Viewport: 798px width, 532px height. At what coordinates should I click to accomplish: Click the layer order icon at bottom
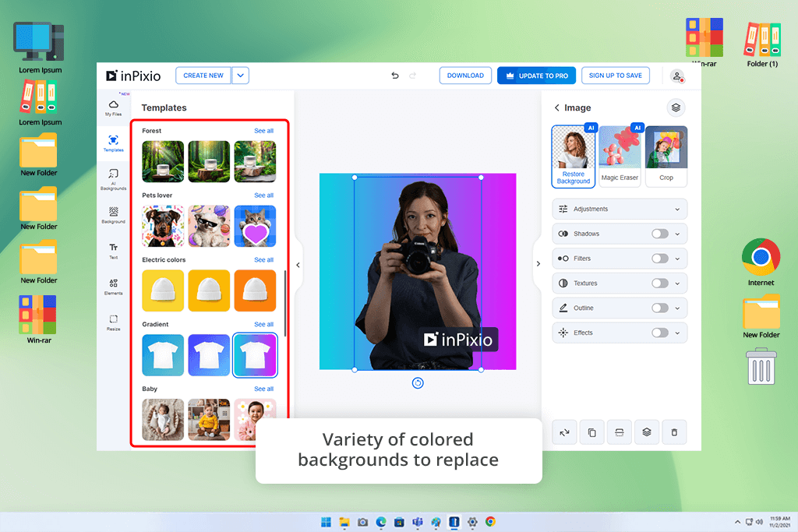(x=647, y=432)
